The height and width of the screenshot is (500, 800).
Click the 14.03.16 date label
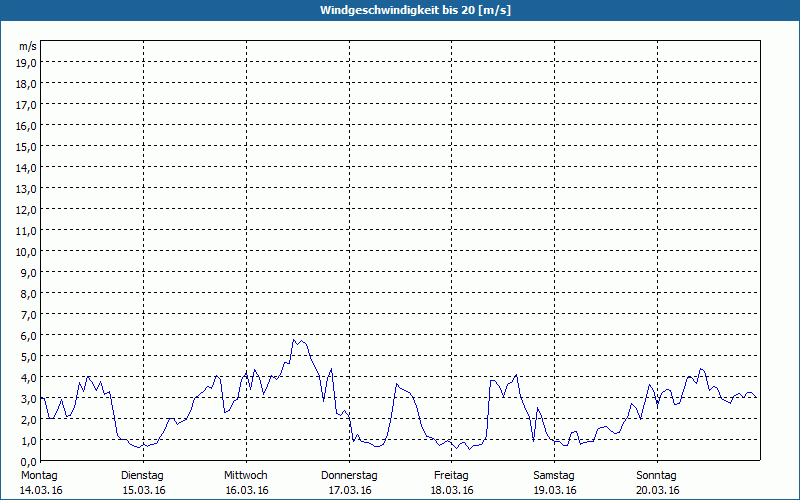coord(41,490)
